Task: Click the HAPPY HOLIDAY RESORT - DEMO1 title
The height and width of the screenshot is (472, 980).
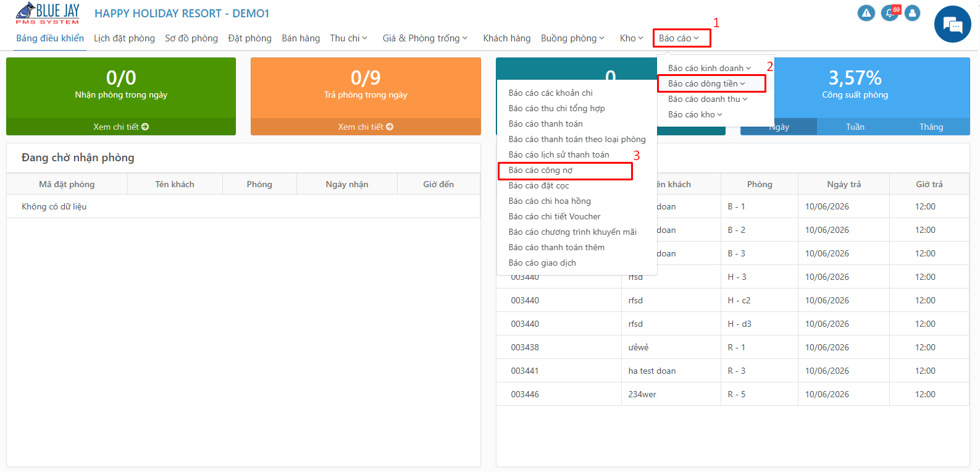Action: pos(182,14)
